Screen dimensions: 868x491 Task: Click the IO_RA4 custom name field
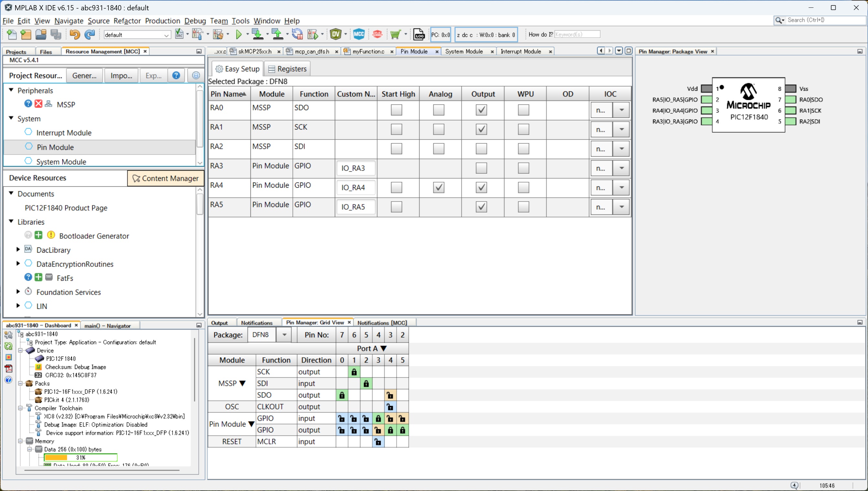click(x=355, y=187)
